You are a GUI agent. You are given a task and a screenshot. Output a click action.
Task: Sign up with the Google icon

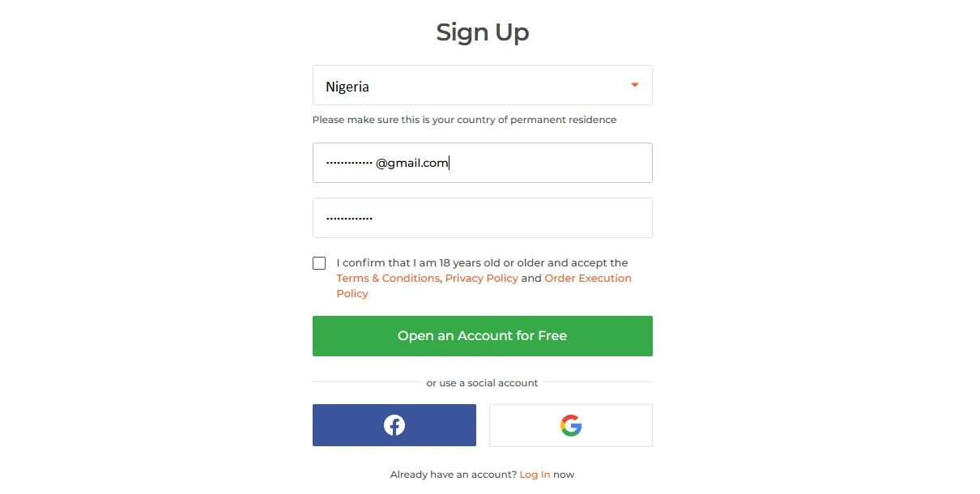tap(571, 425)
